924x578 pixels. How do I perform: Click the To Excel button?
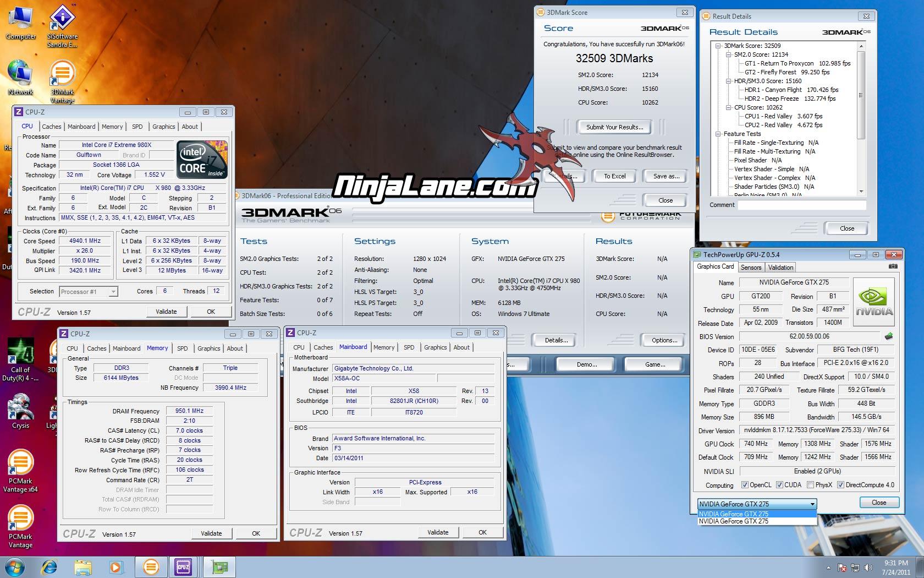point(614,176)
